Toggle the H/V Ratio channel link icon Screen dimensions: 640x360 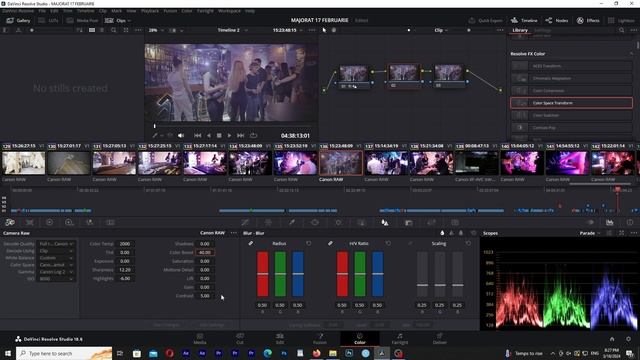(330, 243)
